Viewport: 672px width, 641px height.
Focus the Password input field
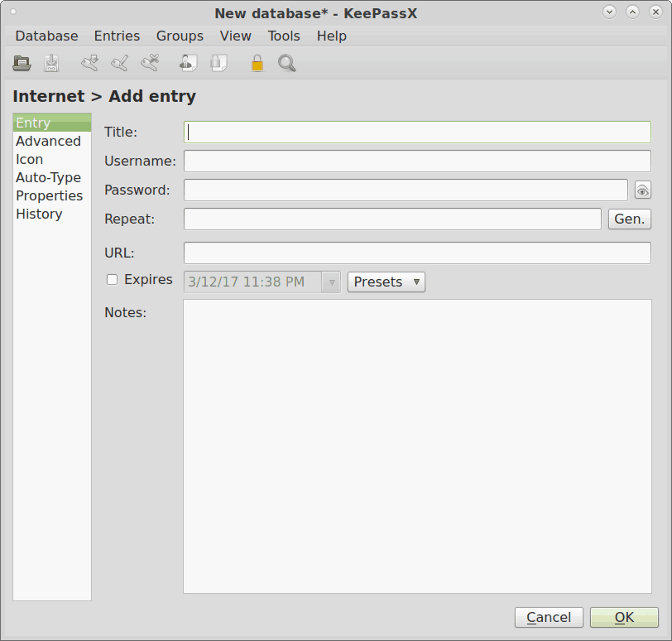point(406,190)
